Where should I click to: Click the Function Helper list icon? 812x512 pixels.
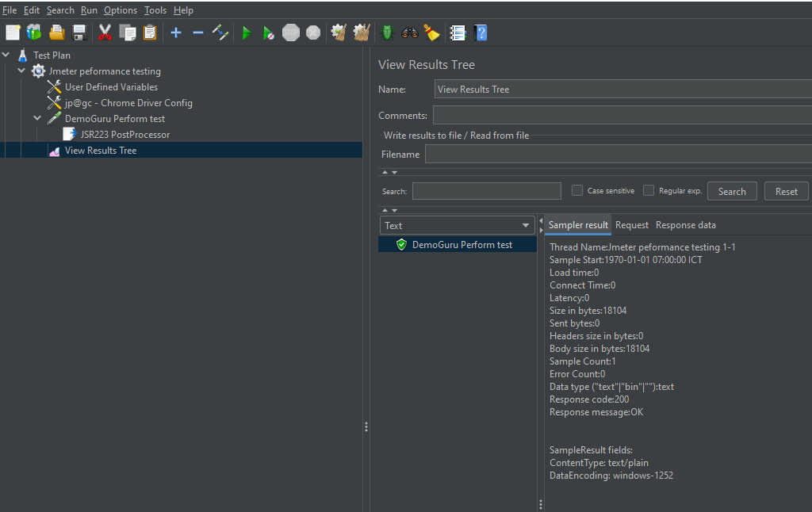pyautogui.click(x=458, y=32)
